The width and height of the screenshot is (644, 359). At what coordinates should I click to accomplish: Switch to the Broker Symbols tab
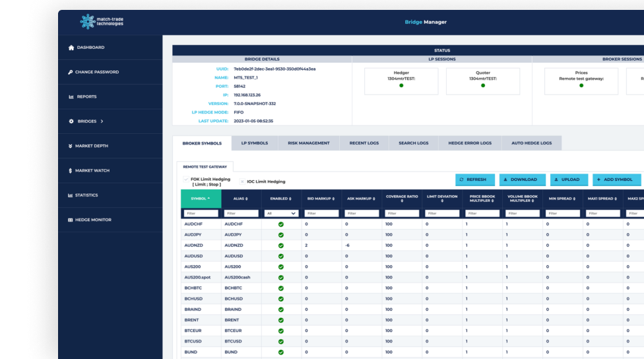click(x=202, y=143)
